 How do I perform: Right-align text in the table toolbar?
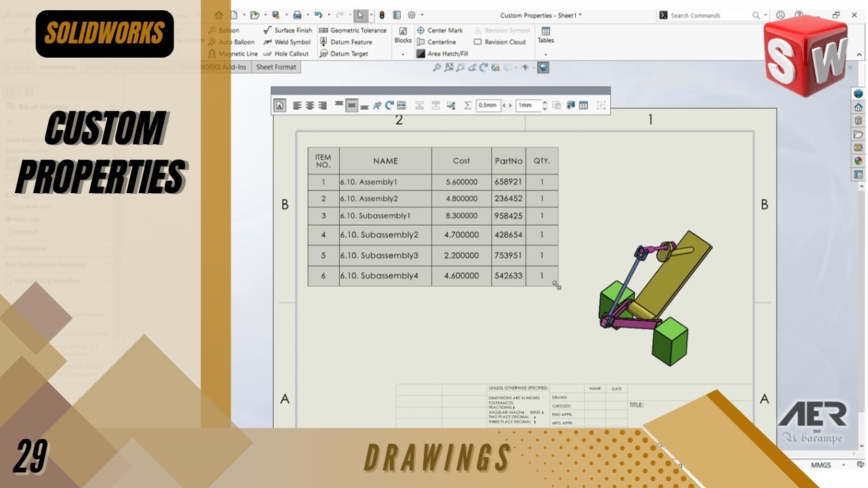coord(323,105)
